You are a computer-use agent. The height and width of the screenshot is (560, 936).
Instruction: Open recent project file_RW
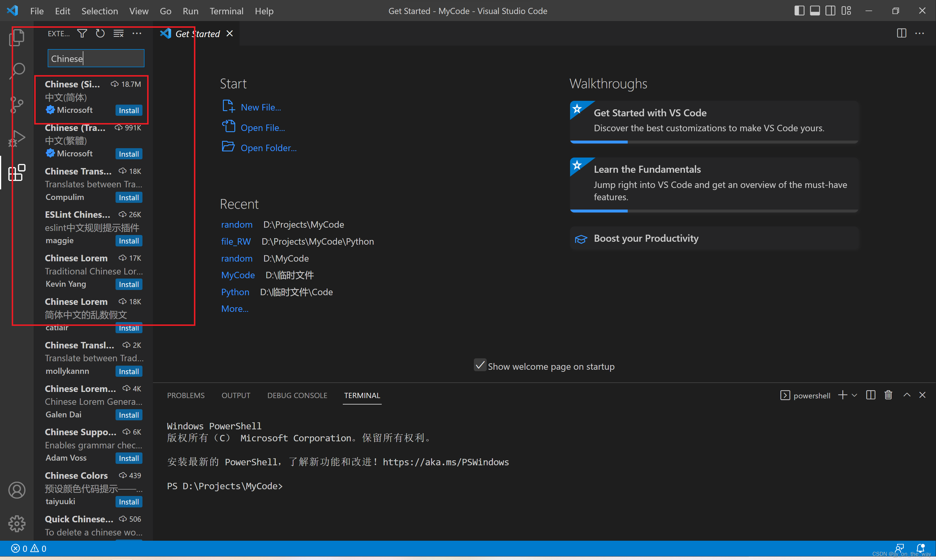click(236, 241)
